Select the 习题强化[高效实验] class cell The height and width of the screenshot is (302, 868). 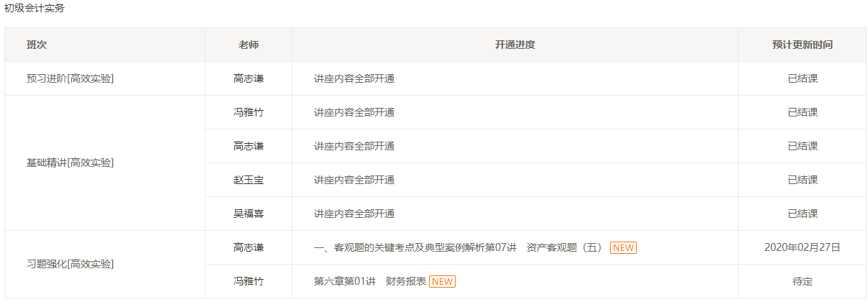70,264
